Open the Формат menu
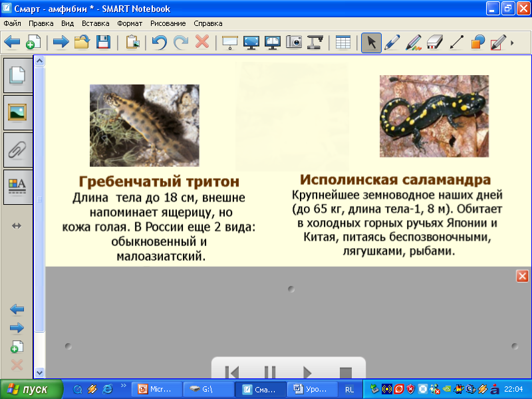Screen dimensions: 532x399 130,23
